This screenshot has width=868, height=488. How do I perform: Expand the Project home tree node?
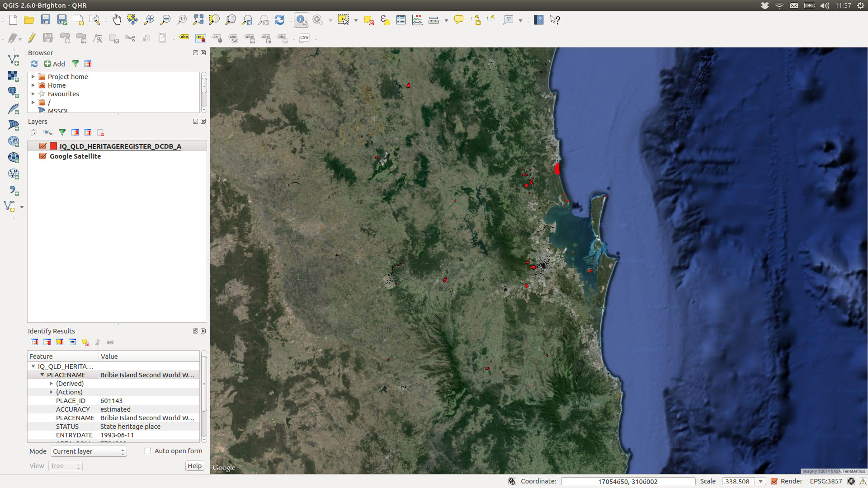pyautogui.click(x=33, y=77)
